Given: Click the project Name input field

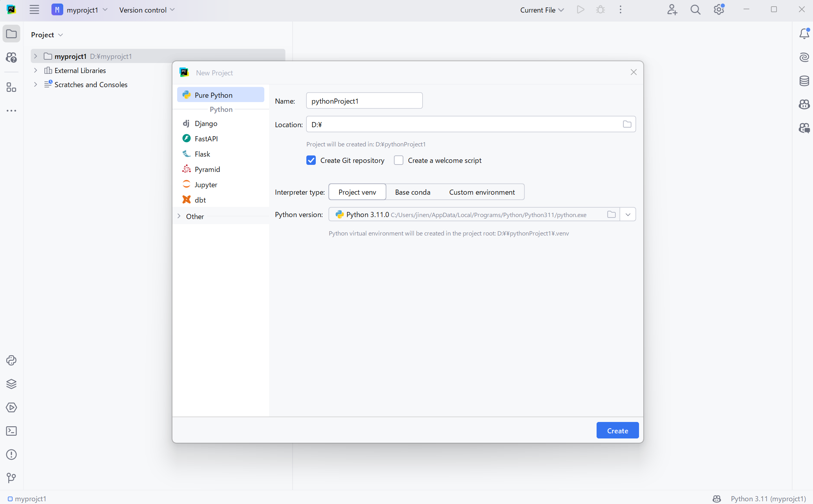Looking at the screenshot, I should 364,101.
